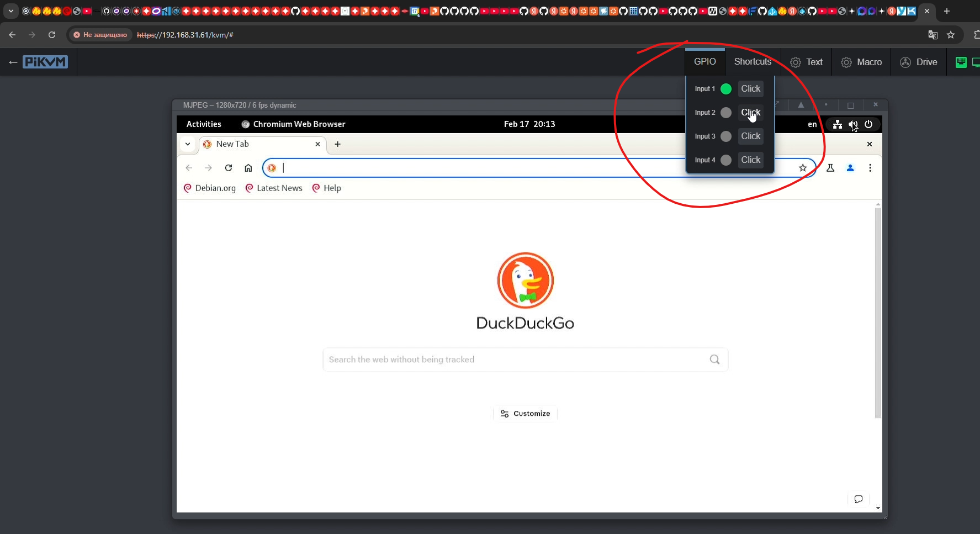The width and height of the screenshot is (980, 534).
Task: Click the Customize button on DuckDuckGo page
Action: [525, 414]
